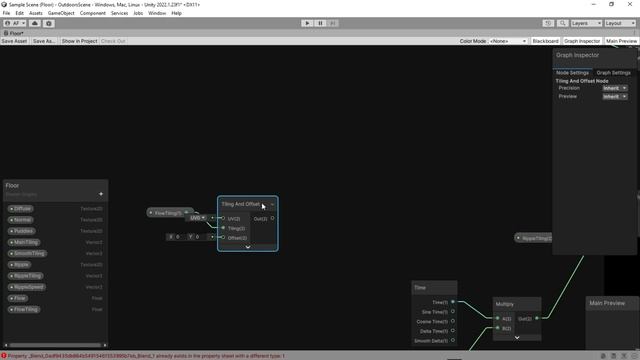Screen dimensions: 640x360
Task: Add a new Blackboard property with plus
Action: point(101,194)
